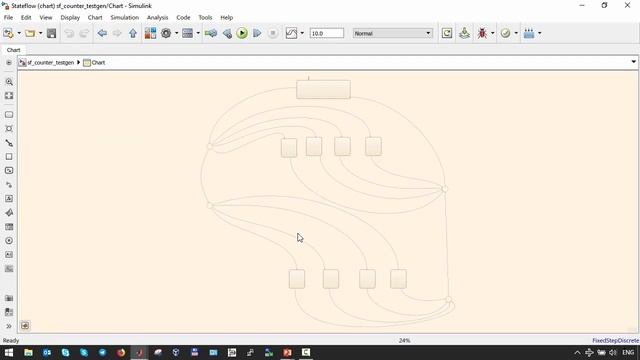Open the Chart menu

point(95,18)
